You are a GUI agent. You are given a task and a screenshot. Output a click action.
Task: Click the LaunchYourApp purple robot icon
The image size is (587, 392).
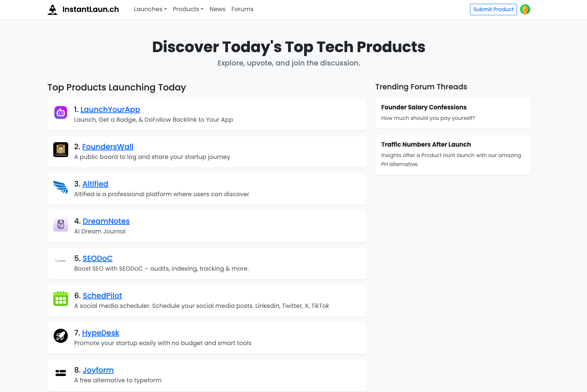(x=61, y=112)
